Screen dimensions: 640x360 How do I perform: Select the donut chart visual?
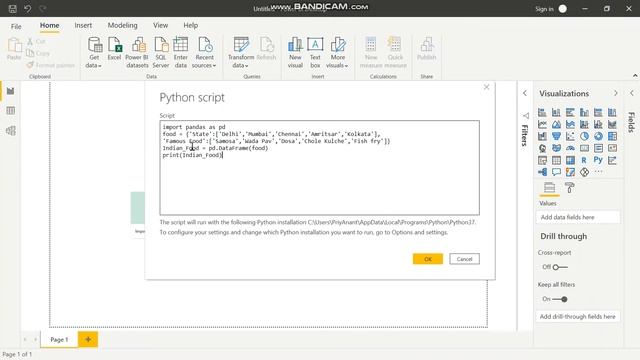pos(598,136)
